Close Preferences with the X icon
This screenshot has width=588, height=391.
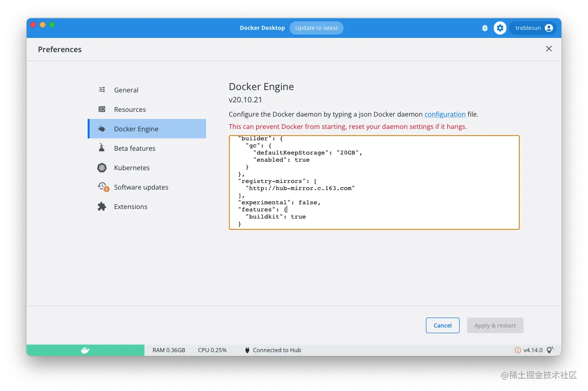[x=549, y=48]
